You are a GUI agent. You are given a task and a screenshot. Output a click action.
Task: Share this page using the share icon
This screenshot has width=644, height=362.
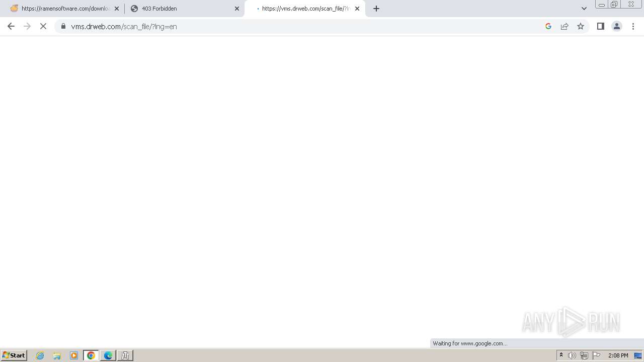[565, 26]
